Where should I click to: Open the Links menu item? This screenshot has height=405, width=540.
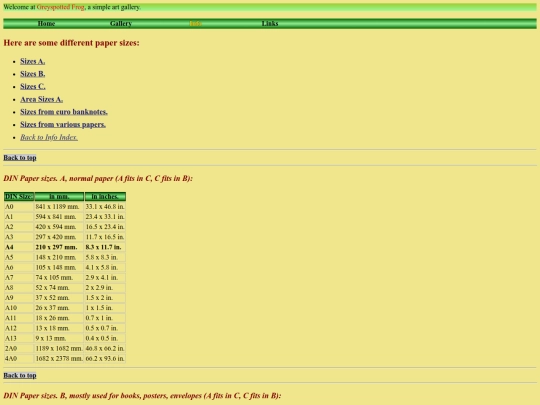tap(270, 23)
